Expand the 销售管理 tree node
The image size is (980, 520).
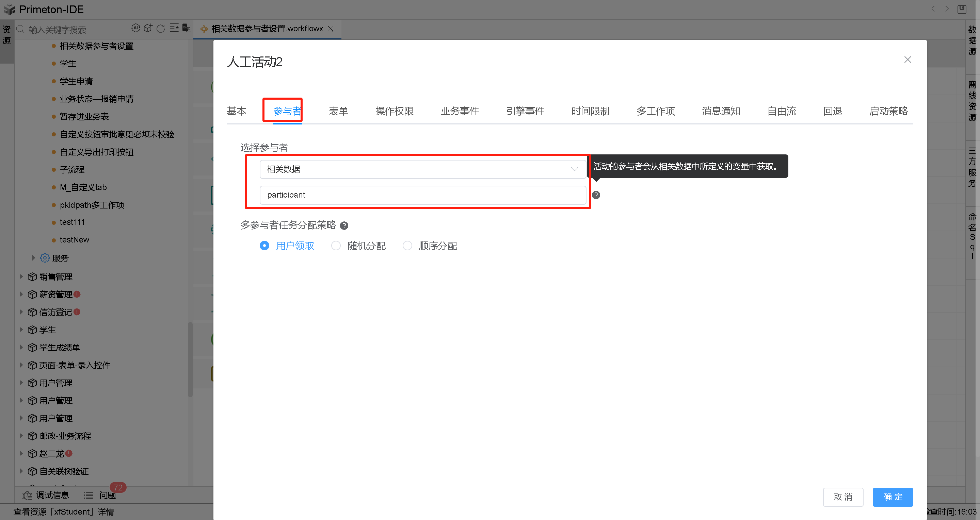(x=22, y=277)
